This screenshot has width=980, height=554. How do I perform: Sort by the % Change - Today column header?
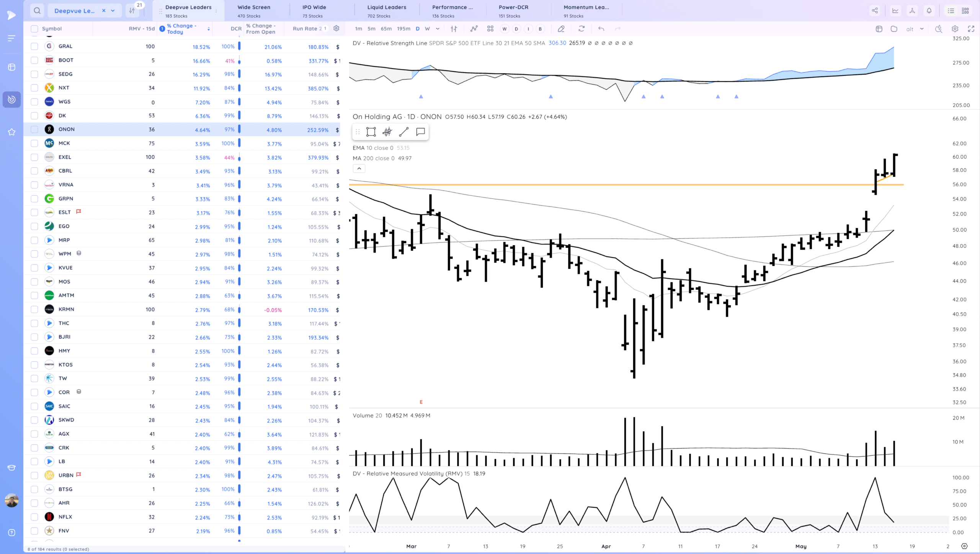pos(182,29)
